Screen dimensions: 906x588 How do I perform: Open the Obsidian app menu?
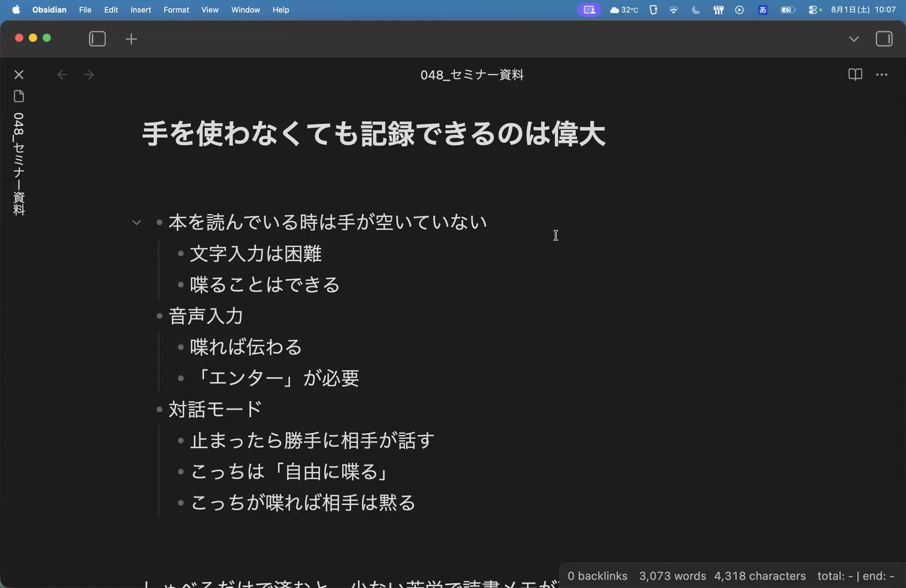[x=49, y=10]
